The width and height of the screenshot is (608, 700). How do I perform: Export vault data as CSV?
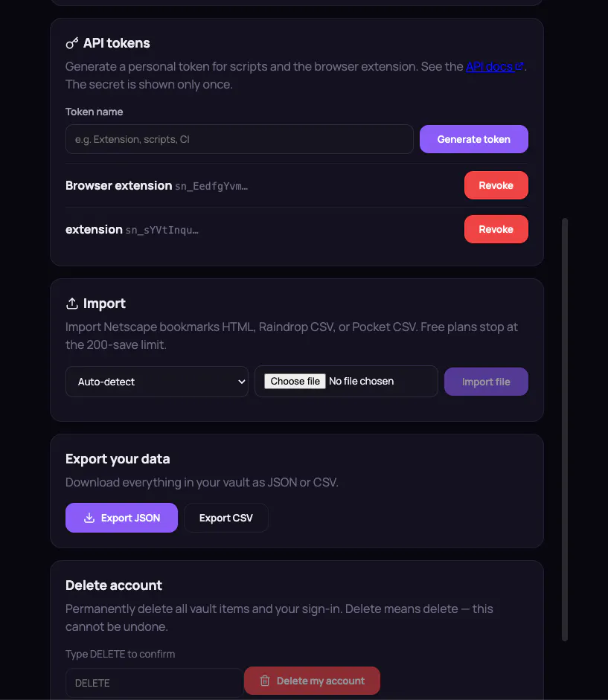click(226, 518)
